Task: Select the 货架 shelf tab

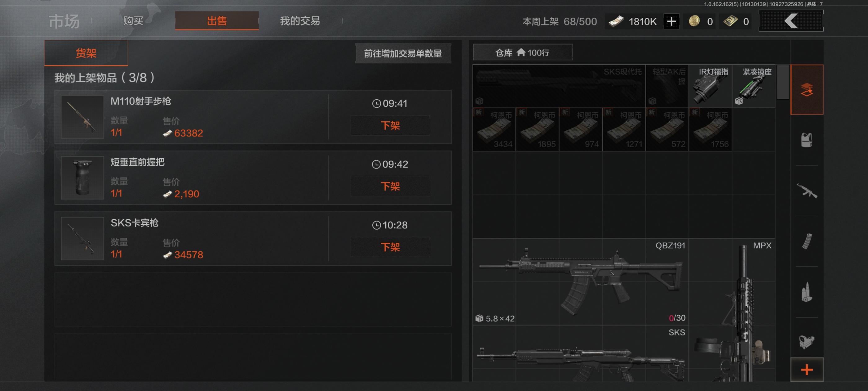Action: (86, 53)
